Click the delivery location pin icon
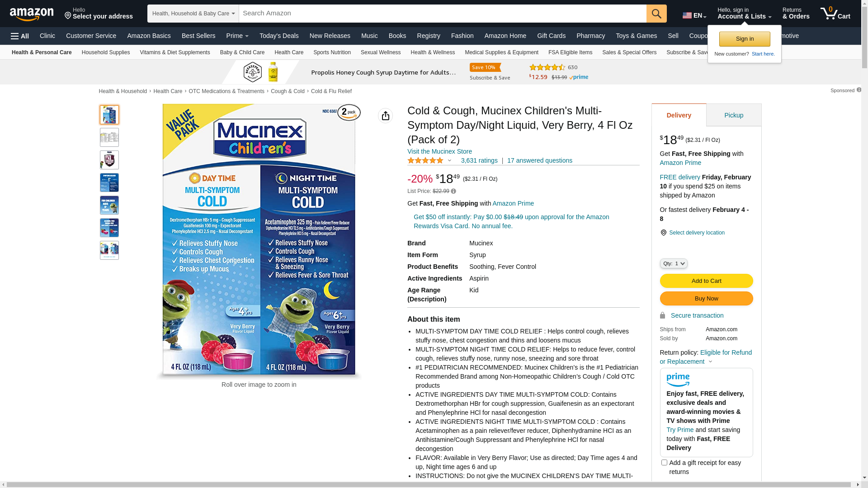This screenshot has width=868, height=488. point(663,233)
